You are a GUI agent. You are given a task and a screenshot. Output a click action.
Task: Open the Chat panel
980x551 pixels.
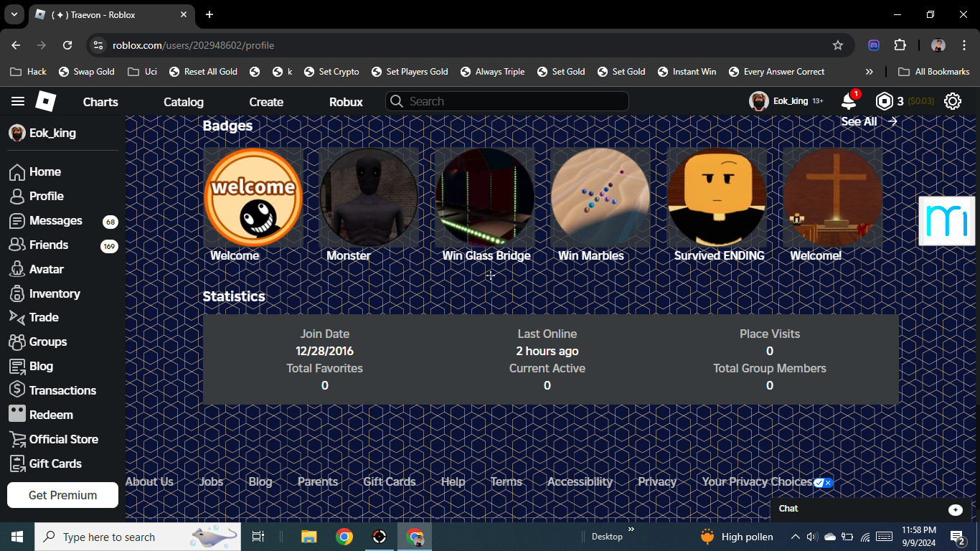(871, 509)
